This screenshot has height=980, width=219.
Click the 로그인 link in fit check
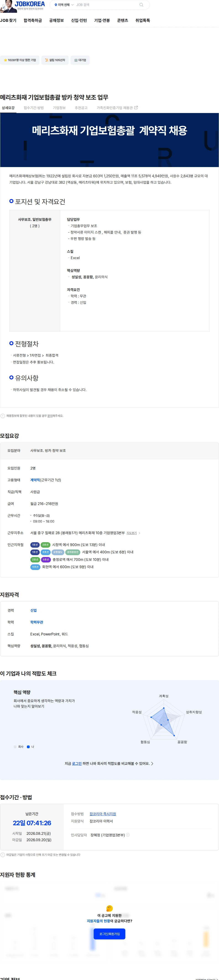pyautogui.click(x=77, y=763)
